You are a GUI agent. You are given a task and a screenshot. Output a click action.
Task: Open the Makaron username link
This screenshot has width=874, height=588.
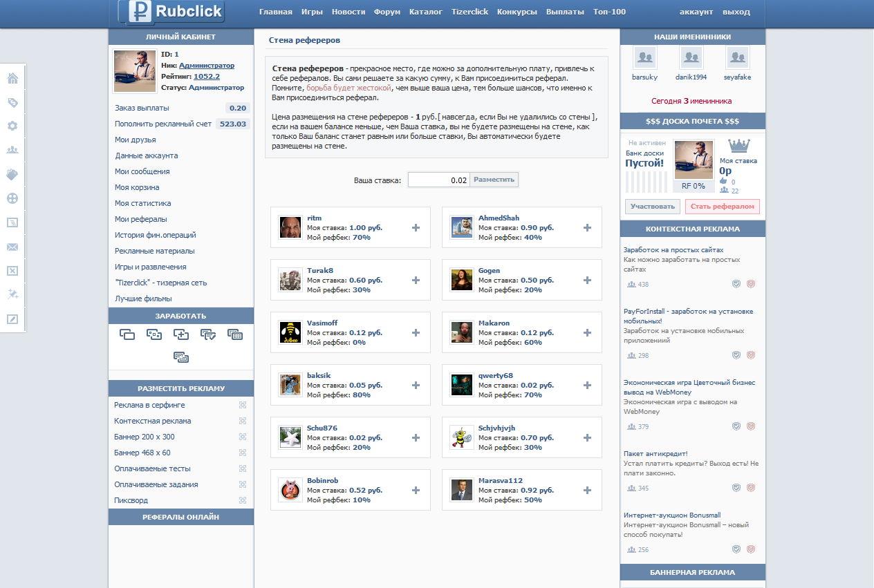[494, 323]
